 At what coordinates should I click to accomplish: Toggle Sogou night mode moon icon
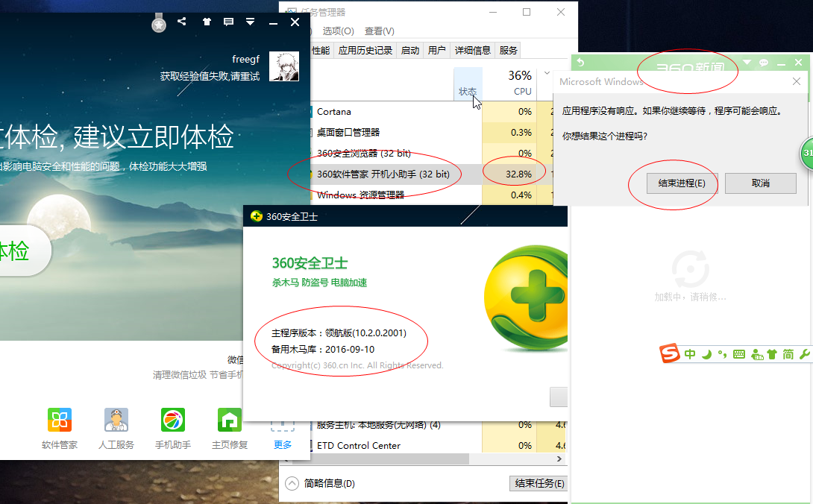tap(706, 354)
